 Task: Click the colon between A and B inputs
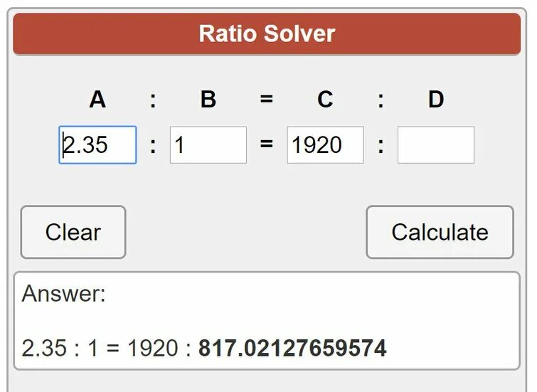153,147
